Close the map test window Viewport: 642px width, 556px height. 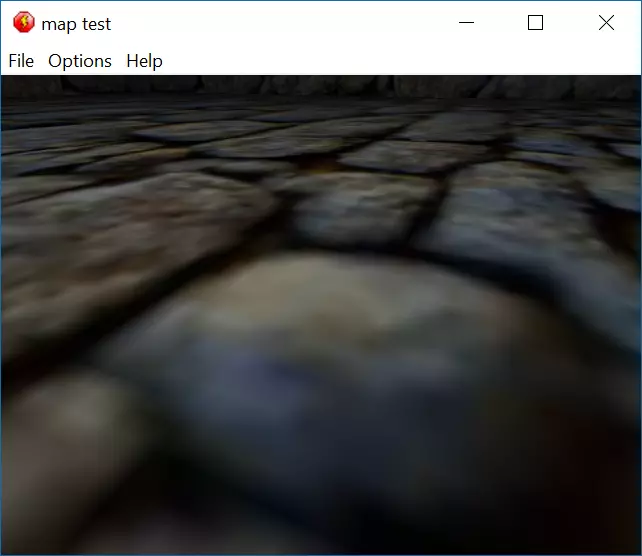pyautogui.click(x=606, y=23)
